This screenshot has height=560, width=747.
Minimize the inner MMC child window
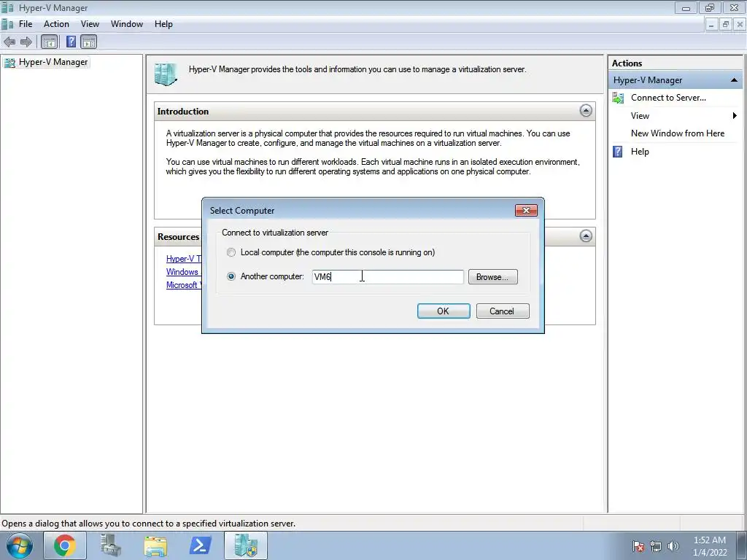click(711, 24)
